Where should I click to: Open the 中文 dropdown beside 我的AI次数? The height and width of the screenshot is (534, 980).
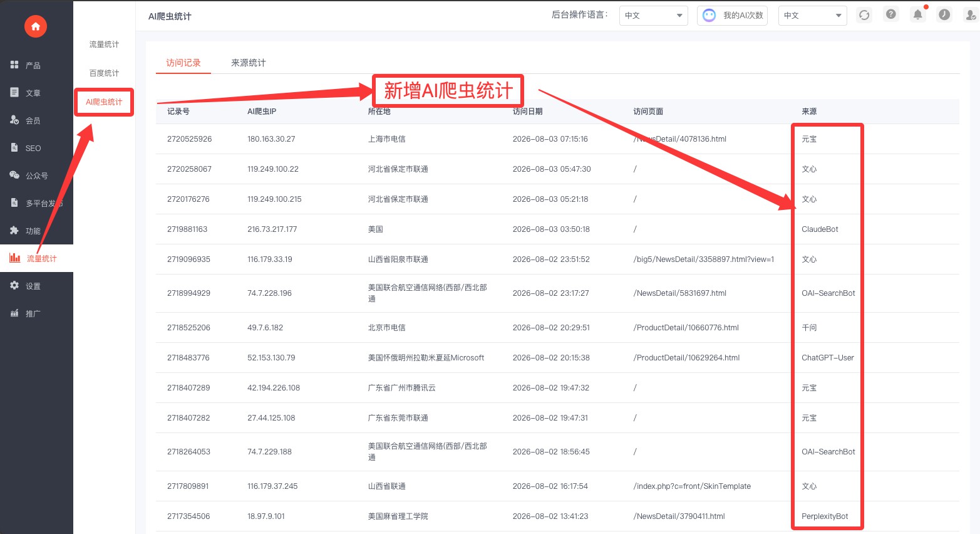[812, 15]
